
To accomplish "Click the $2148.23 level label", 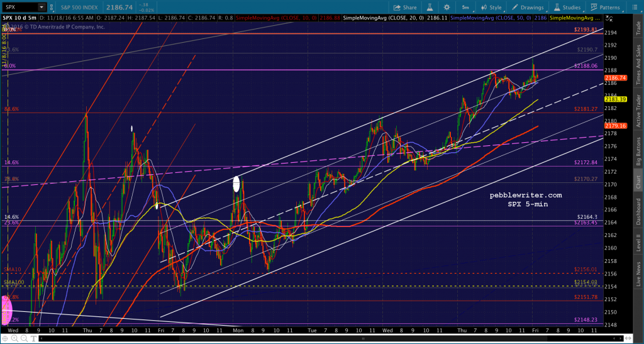I will (x=586, y=319).
